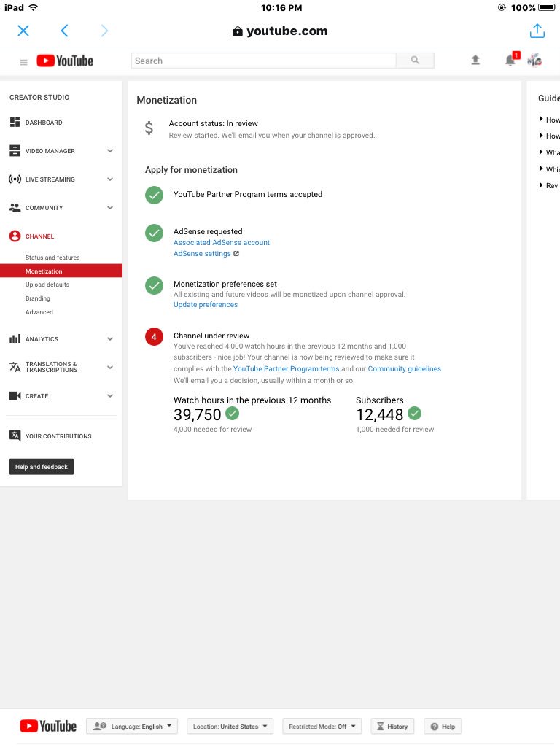
Task: Click green check beside 12,448 subscribers
Action: click(x=415, y=414)
